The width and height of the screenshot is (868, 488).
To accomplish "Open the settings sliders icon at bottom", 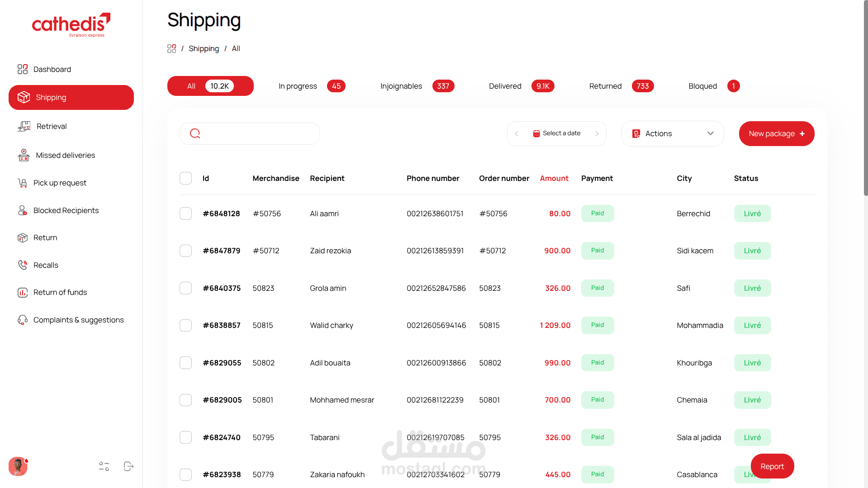I will 104,466.
